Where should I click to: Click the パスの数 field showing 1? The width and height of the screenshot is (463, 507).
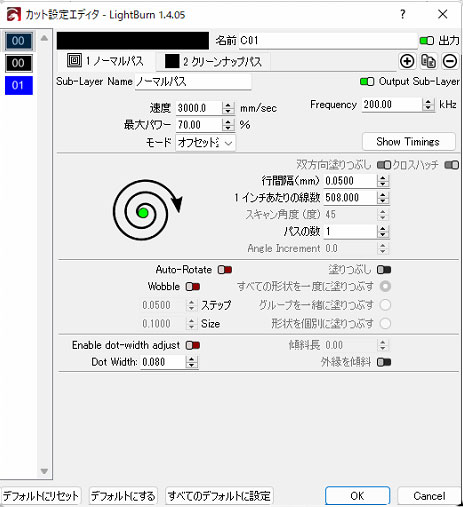click(x=350, y=231)
